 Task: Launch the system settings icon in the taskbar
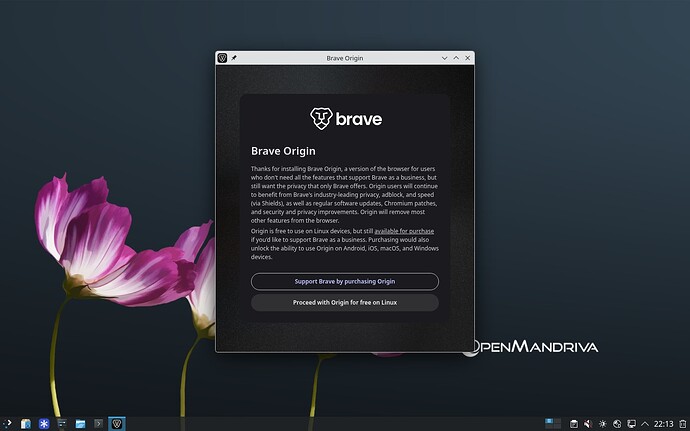click(x=62, y=424)
